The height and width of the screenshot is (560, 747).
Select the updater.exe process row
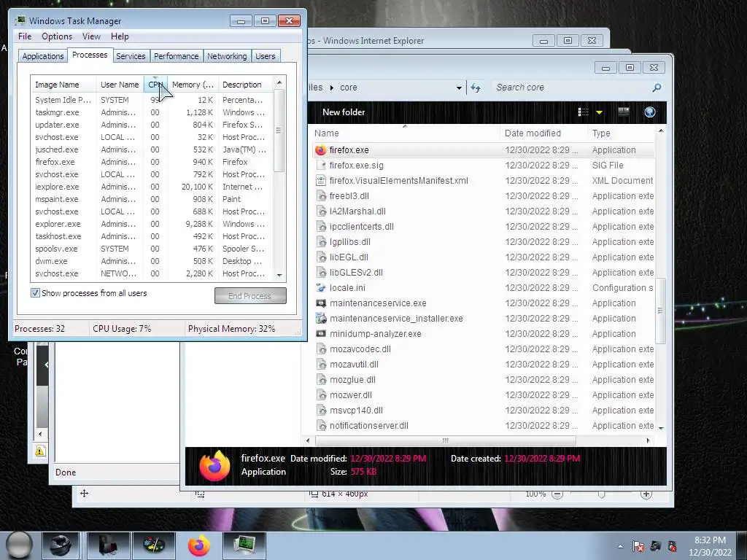point(152,125)
